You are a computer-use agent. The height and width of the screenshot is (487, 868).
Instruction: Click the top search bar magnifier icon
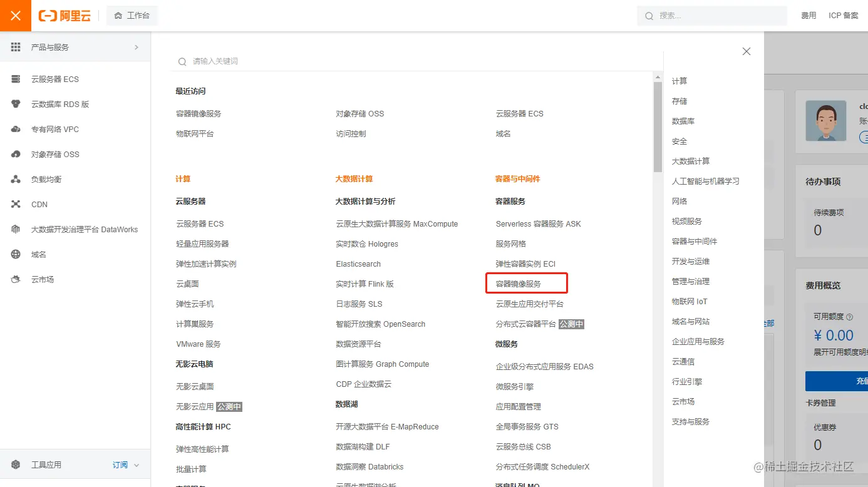click(x=649, y=16)
